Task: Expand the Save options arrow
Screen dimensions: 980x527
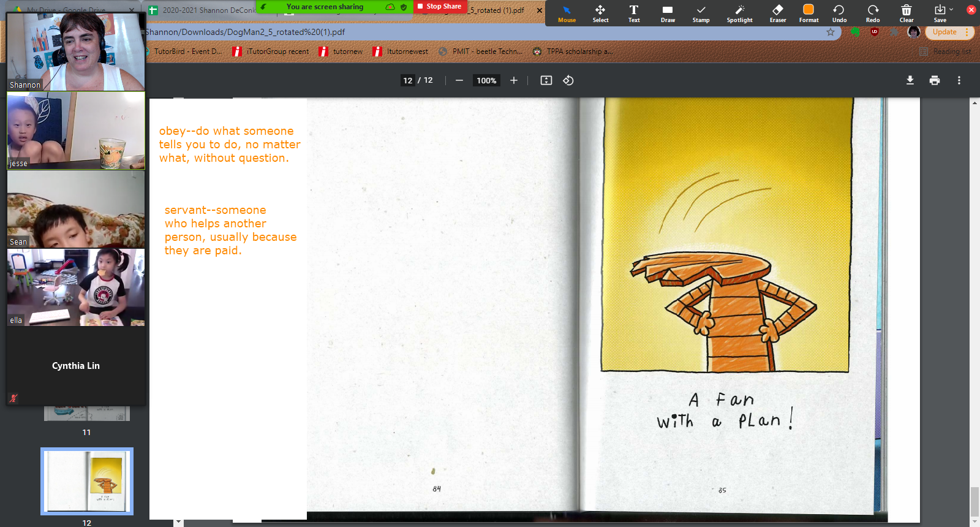Action: coord(951,9)
